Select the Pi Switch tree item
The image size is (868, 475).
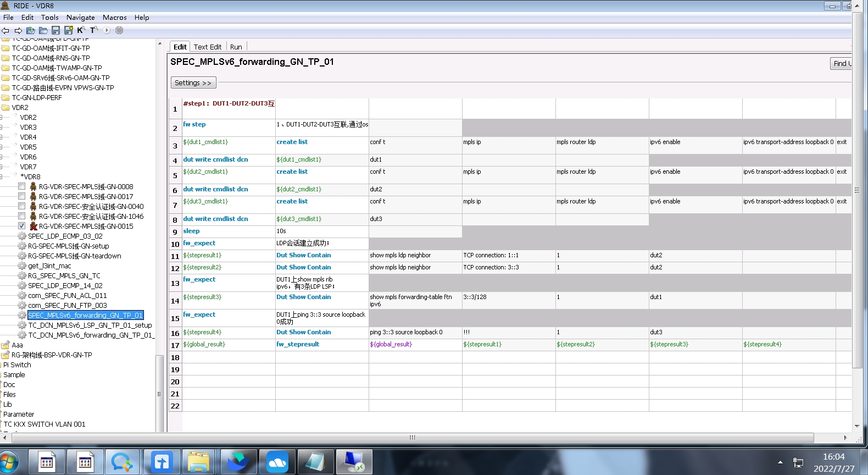17,364
